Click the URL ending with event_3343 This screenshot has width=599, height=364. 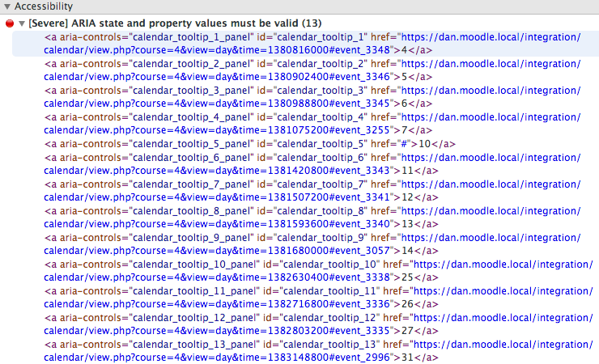tap(217, 171)
